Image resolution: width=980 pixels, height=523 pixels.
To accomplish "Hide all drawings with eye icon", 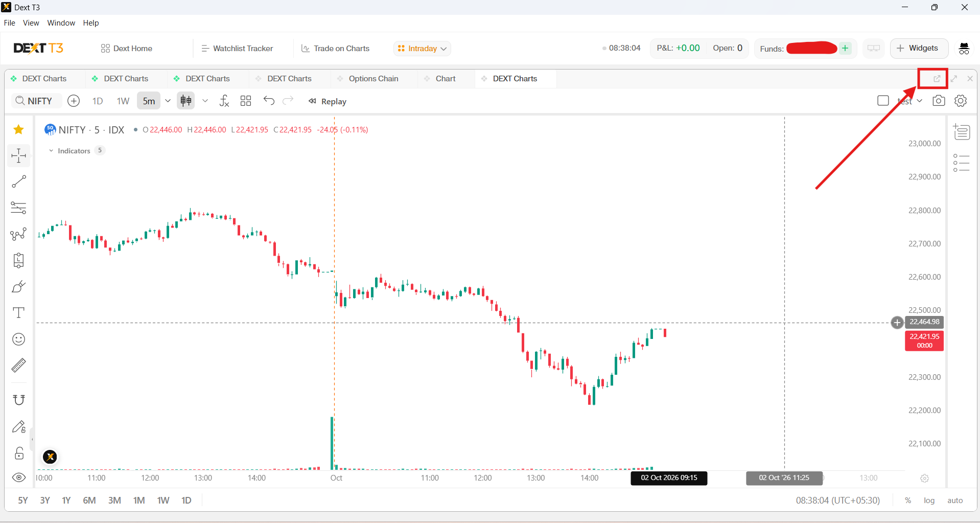I will pos(19,478).
